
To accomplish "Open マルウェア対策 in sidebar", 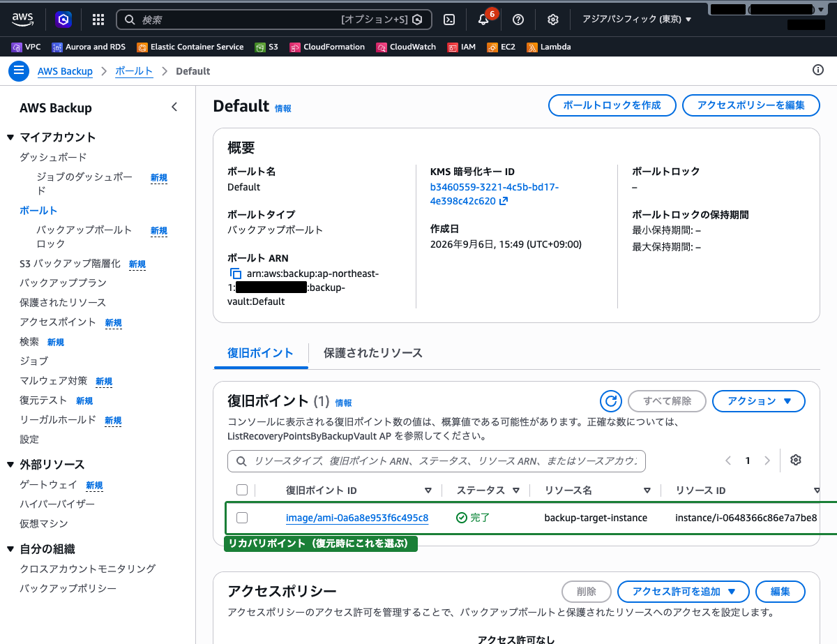I will (53, 380).
